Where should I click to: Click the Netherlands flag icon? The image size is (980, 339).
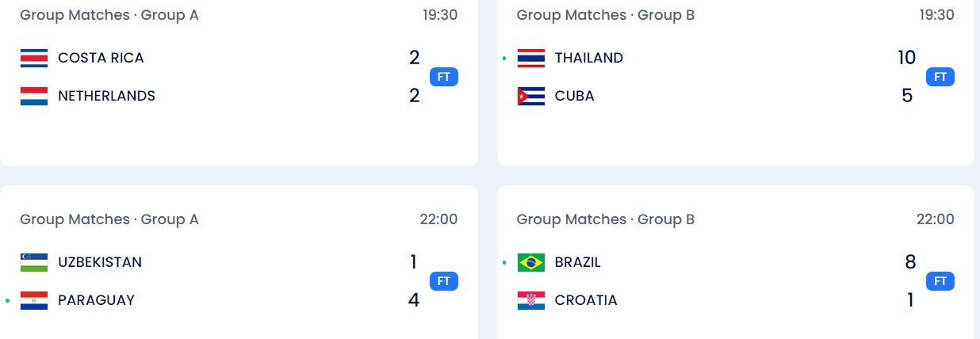click(x=34, y=96)
